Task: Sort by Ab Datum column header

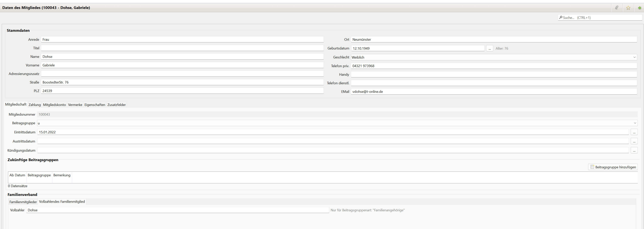Action: tap(17, 175)
